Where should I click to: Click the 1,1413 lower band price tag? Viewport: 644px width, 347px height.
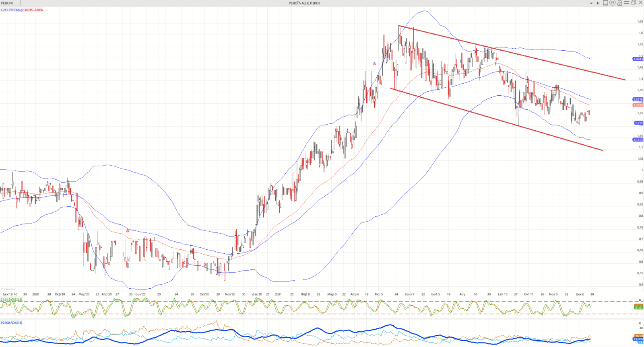click(638, 140)
